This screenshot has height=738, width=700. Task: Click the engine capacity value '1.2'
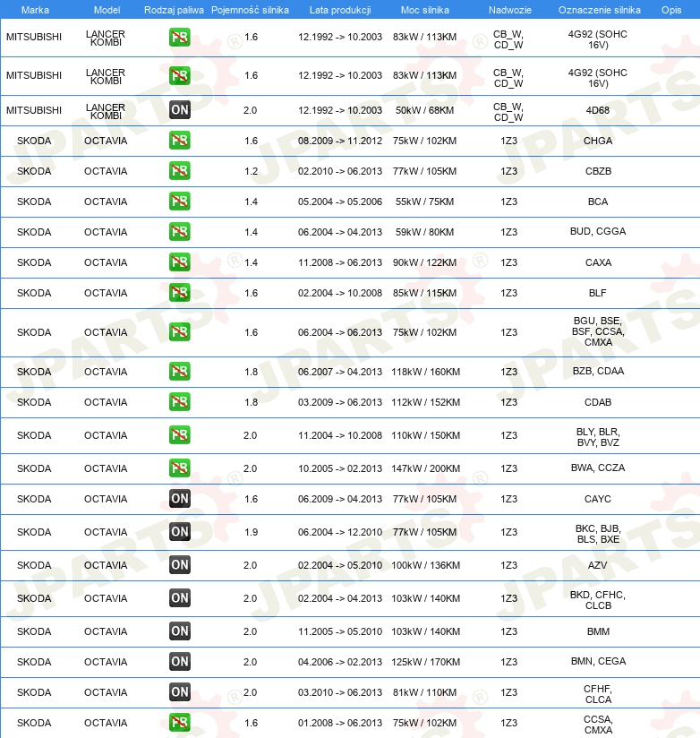pos(252,171)
